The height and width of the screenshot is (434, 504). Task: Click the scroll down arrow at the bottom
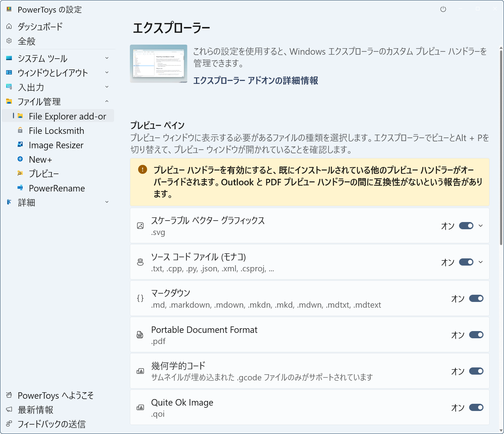pos(501,430)
